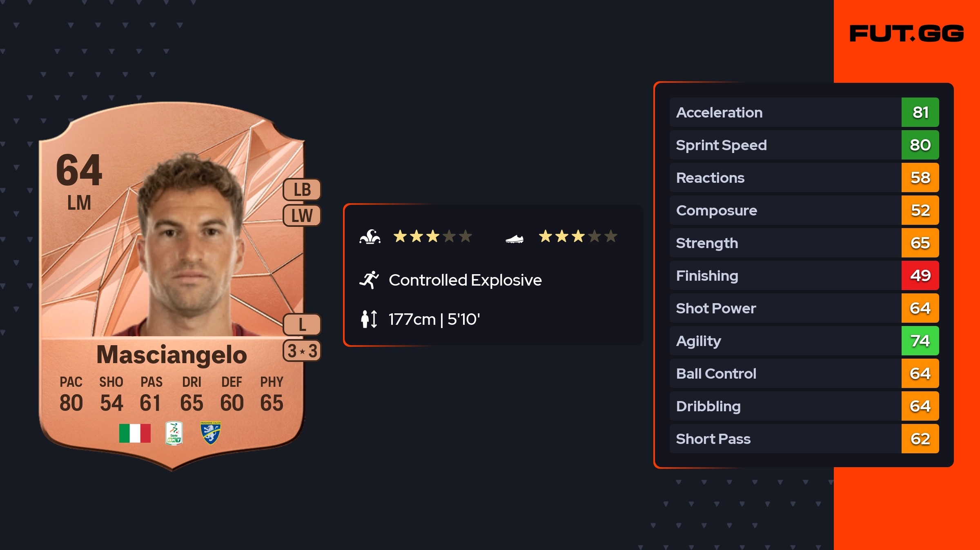
Task: Click the L preferred foot badge
Action: pyautogui.click(x=302, y=325)
